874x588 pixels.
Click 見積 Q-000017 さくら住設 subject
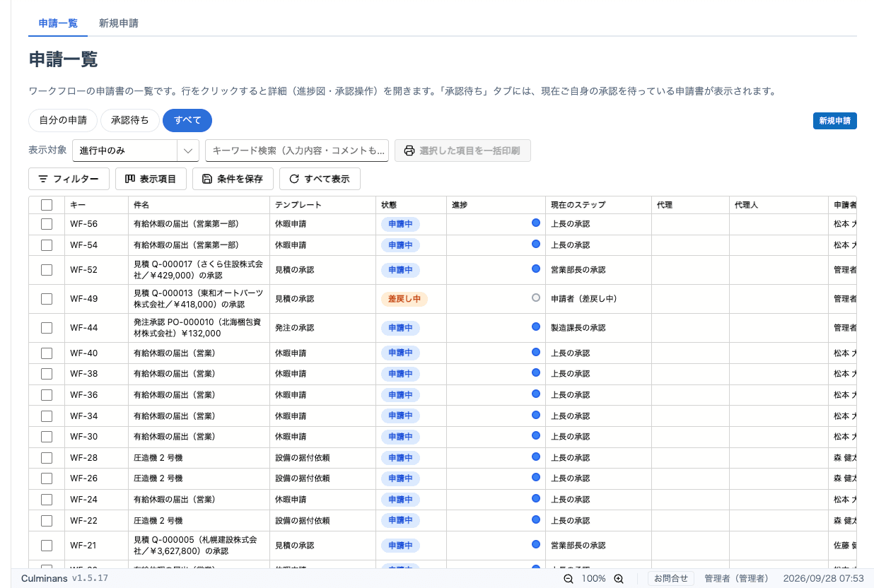(198, 270)
